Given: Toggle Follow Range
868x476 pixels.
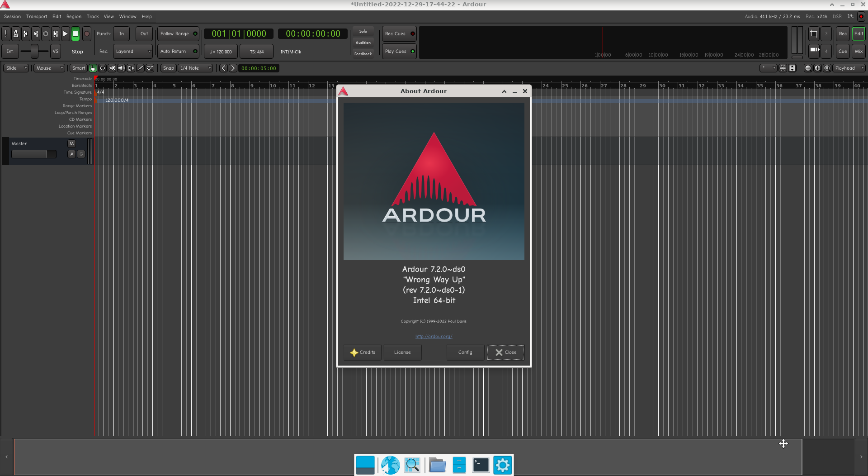Looking at the screenshot, I should tap(178, 34).
